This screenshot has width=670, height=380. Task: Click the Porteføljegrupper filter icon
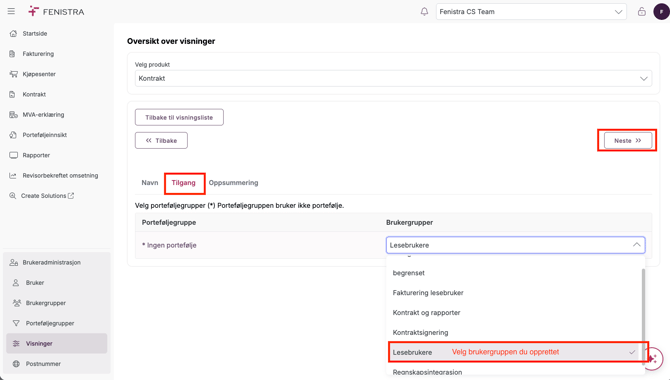pos(16,323)
